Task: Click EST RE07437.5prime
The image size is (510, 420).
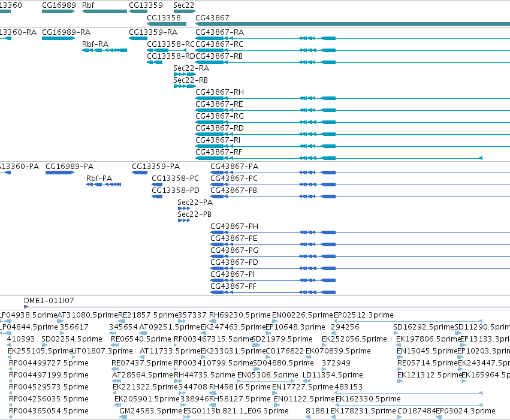Action: pyautogui.click(x=141, y=363)
